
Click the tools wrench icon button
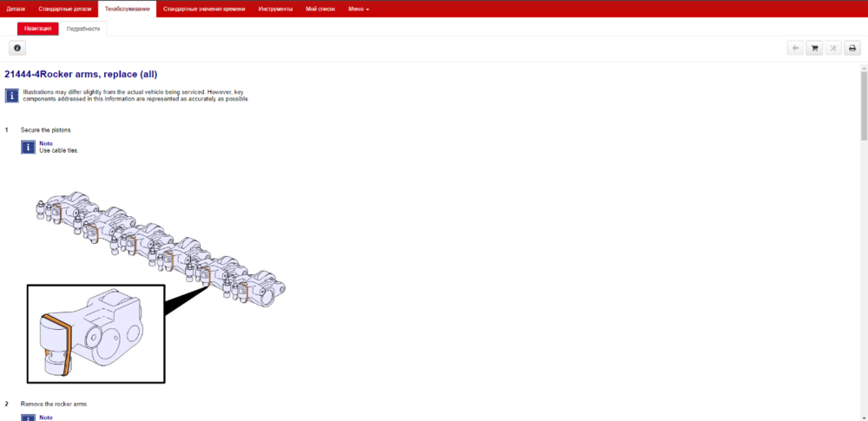(833, 48)
